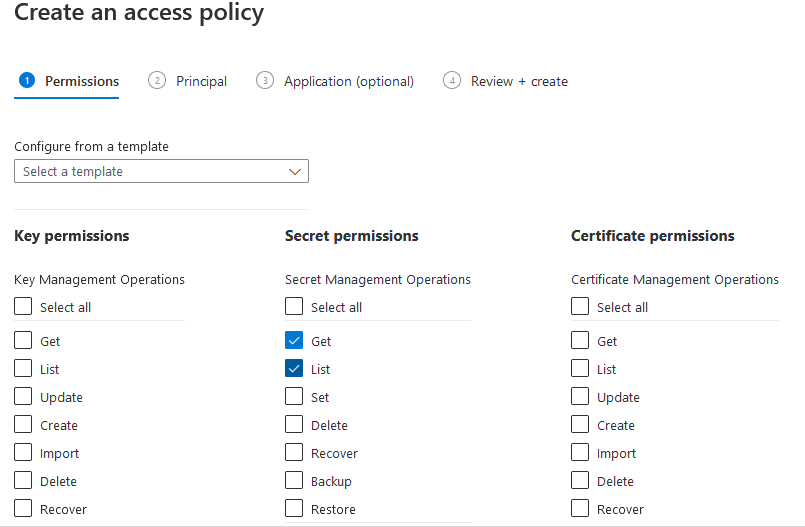The image size is (805, 527).
Task: Uncheck the Secret permissions List checkbox
Action: click(294, 368)
